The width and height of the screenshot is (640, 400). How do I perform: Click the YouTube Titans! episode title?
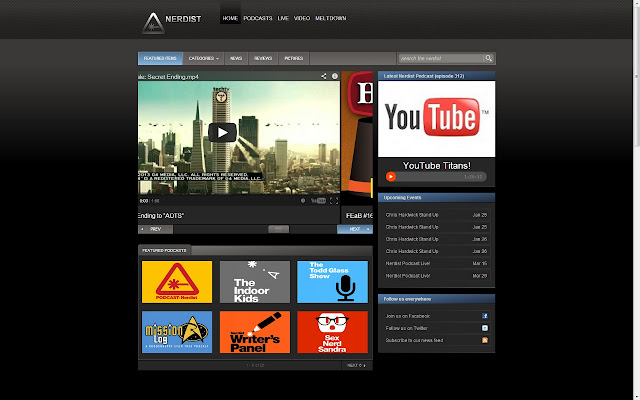(x=437, y=166)
